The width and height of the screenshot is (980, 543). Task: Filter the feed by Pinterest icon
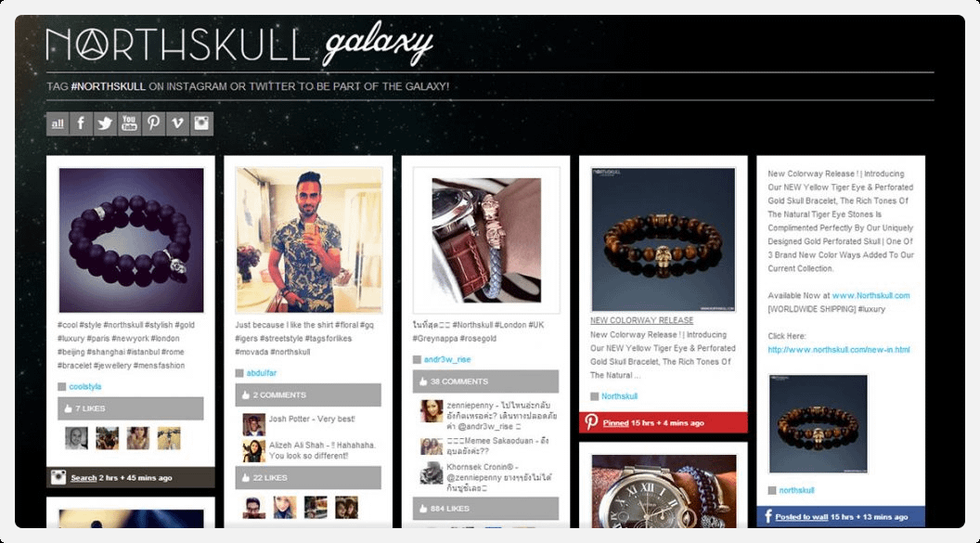153,123
